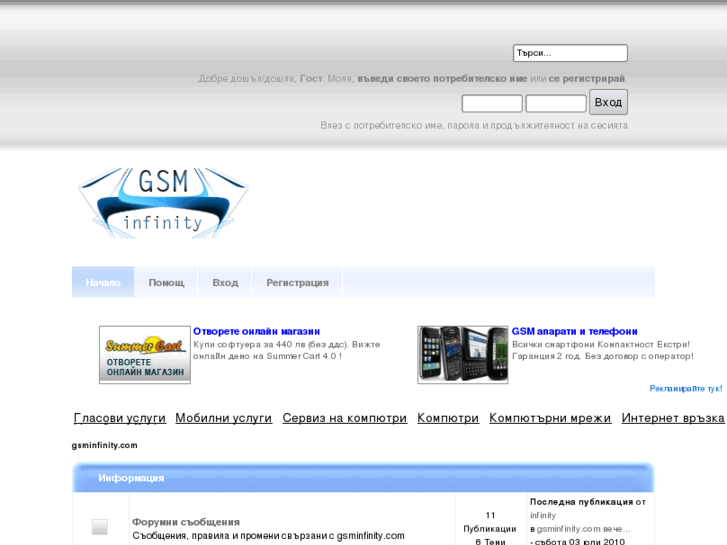The height and width of the screenshot is (545, 727).
Task: Open the Гласови услуги link
Action: (120, 418)
